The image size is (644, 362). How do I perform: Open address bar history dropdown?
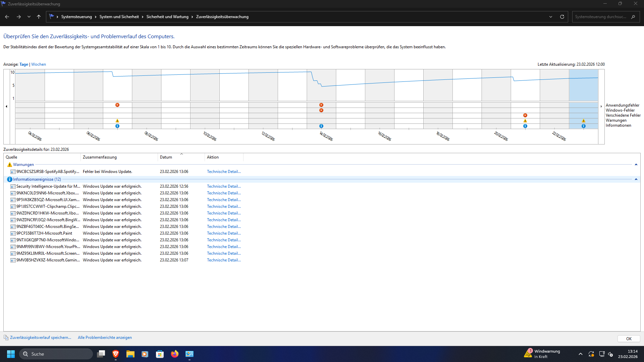[551, 17]
